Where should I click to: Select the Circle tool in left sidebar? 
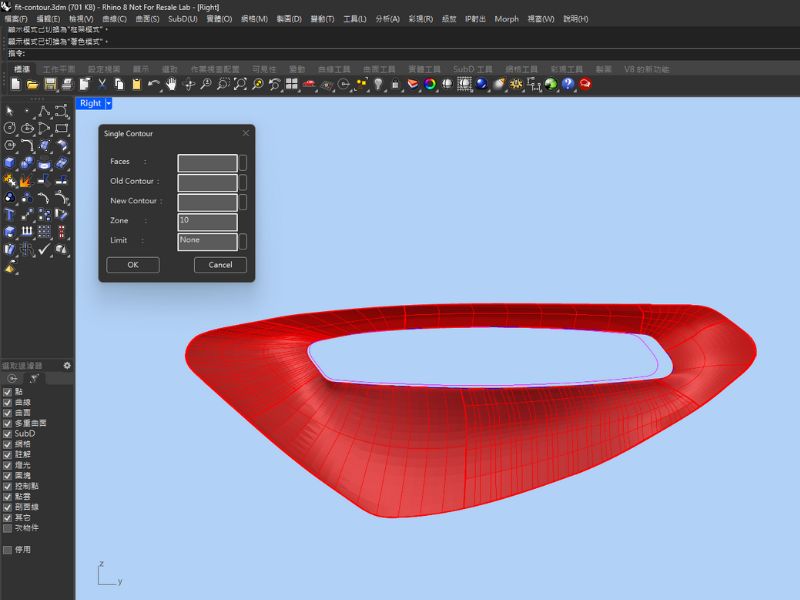[10, 128]
